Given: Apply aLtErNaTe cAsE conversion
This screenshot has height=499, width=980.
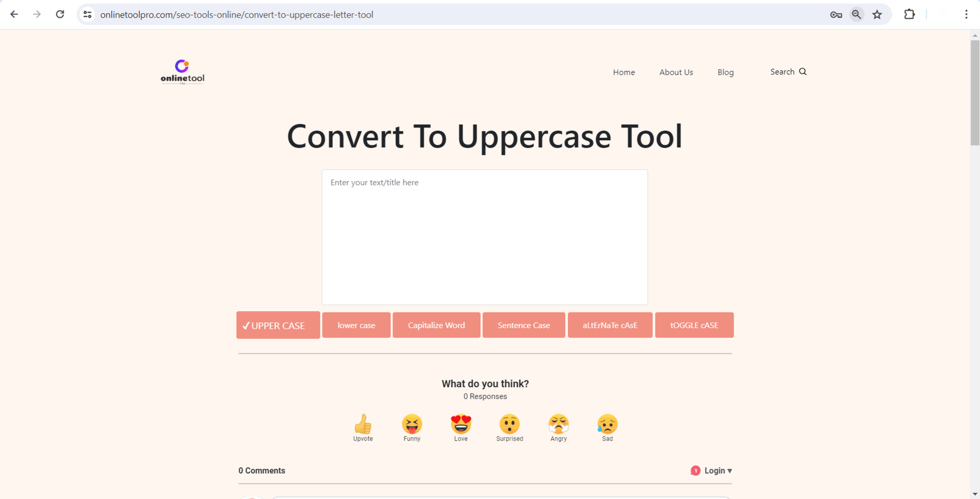Looking at the screenshot, I should [610, 325].
